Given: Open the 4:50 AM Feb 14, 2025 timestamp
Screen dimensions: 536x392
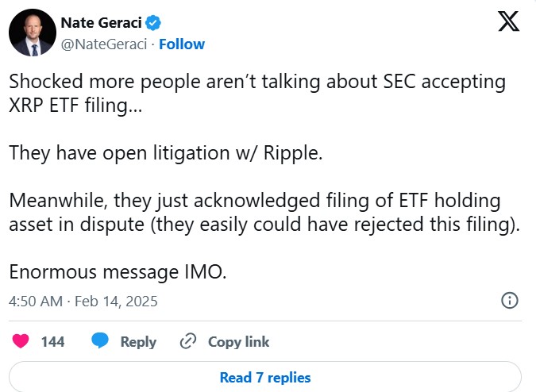Looking at the screenshot, I should point(83,302).
